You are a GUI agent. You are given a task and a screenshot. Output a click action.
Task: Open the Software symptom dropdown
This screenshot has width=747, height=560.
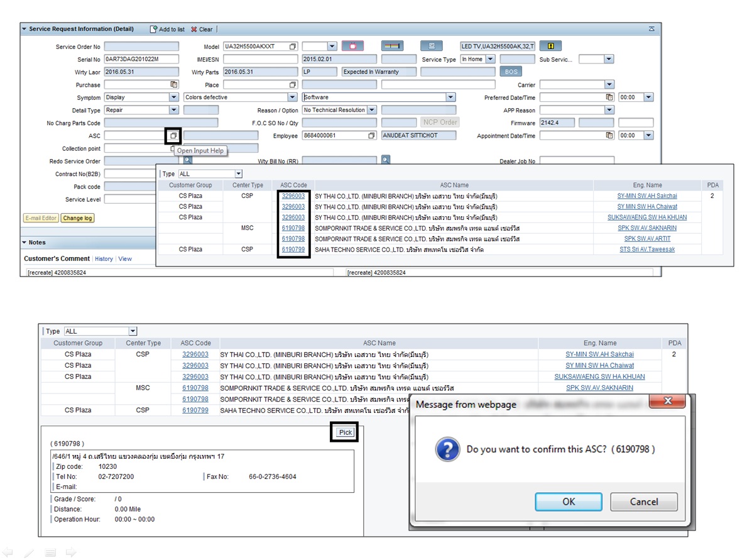click(450, 97)
